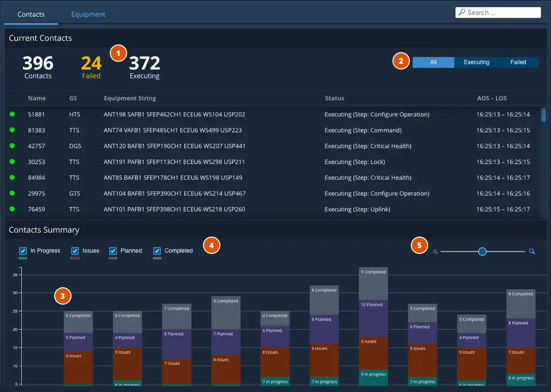This screenshot has height=392, width=551.
Task: Filter contacts by Executing
Action: click(x=477, y=62)
